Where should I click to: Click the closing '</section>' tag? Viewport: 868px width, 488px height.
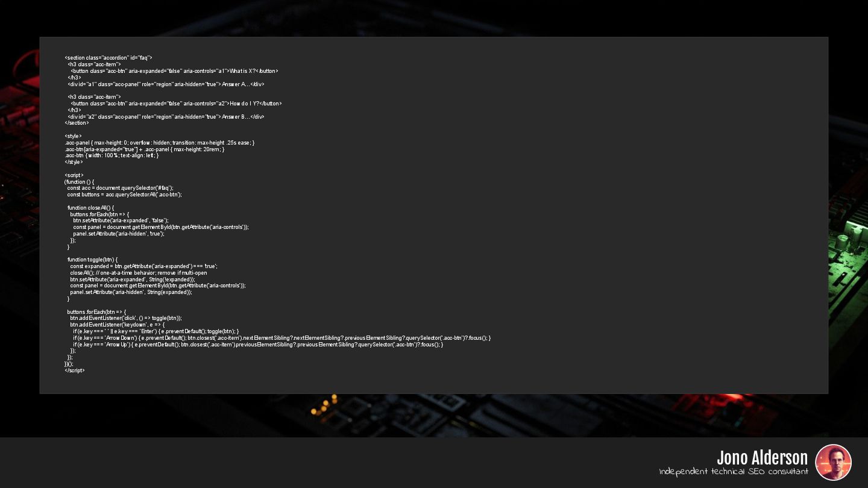[x=77, y=123]
